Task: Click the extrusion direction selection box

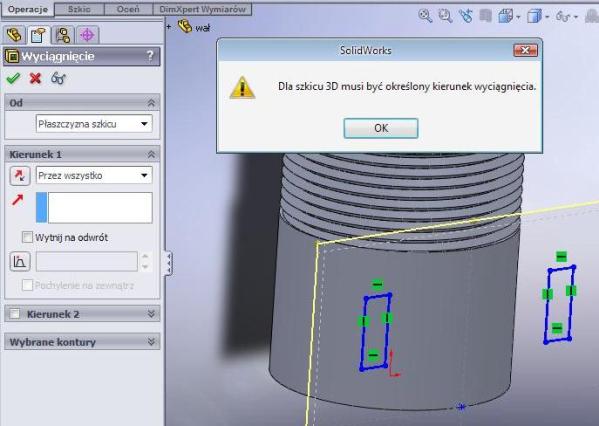Action: (94, 207)
